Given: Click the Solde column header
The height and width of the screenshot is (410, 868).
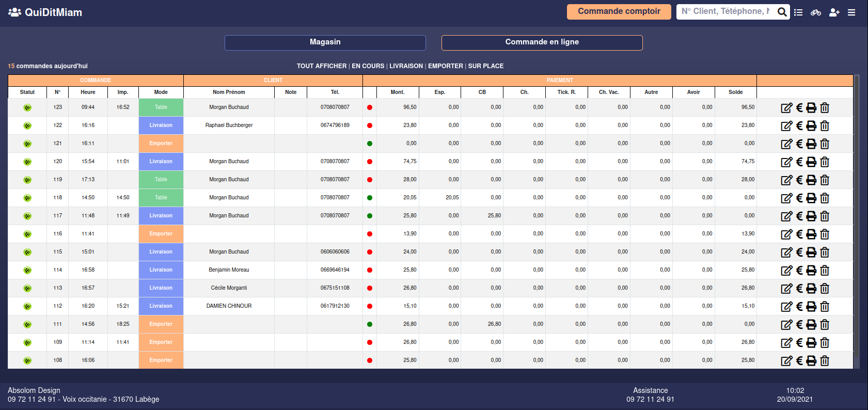Looking at the screenshot, I should [x=736, y=92].
